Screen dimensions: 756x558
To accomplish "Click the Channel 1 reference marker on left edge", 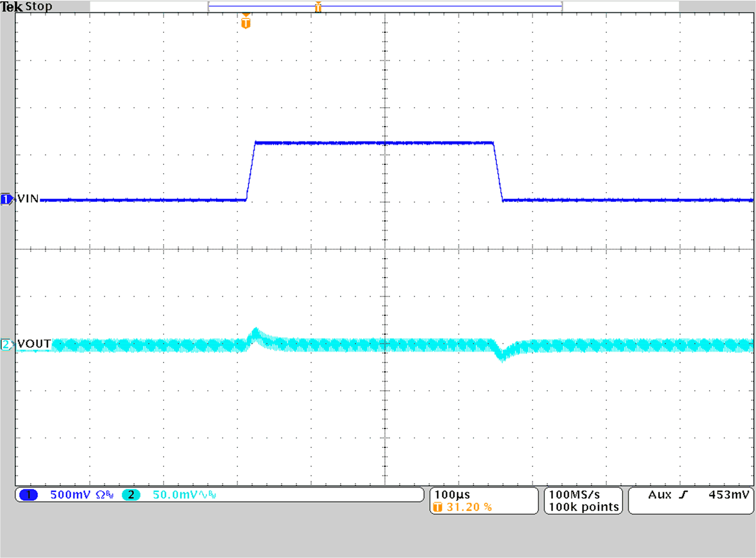I will click(6, 199).
